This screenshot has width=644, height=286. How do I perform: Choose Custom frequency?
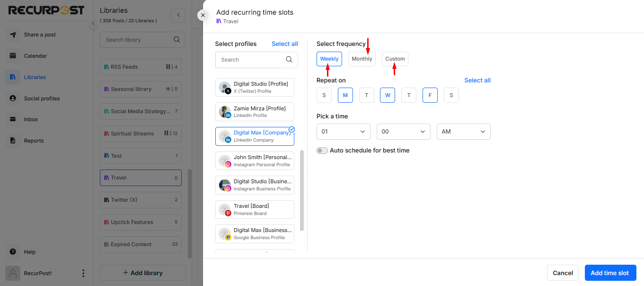(395, 59)
